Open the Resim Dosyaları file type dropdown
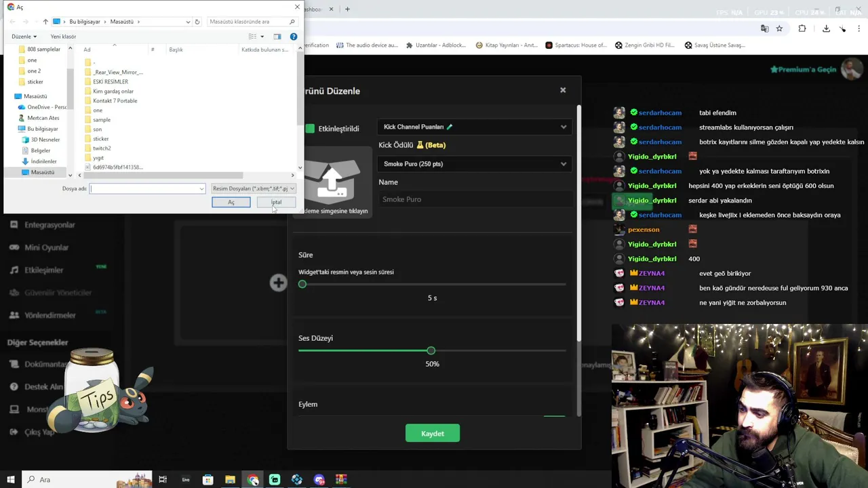Viewport: 868px width, 488px height. tap(253, 188)
